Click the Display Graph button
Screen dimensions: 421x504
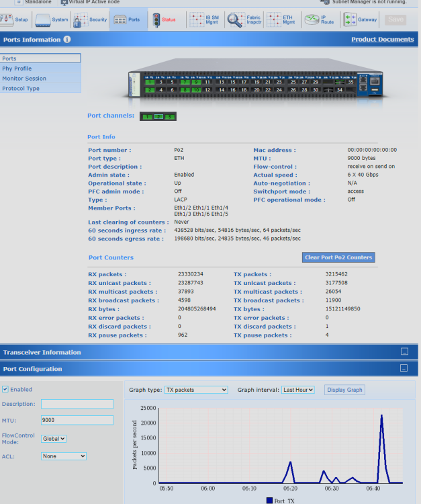(x=344, y=390)
